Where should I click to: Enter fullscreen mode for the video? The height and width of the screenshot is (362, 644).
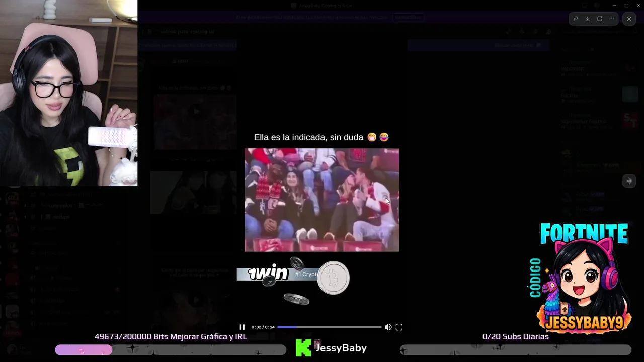pyautogui.click(x=399, y=327)
